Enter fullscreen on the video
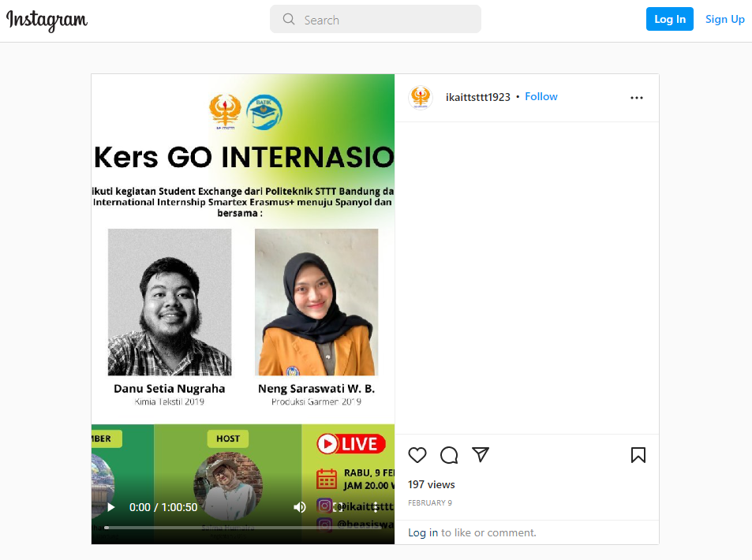 [338, 507]
